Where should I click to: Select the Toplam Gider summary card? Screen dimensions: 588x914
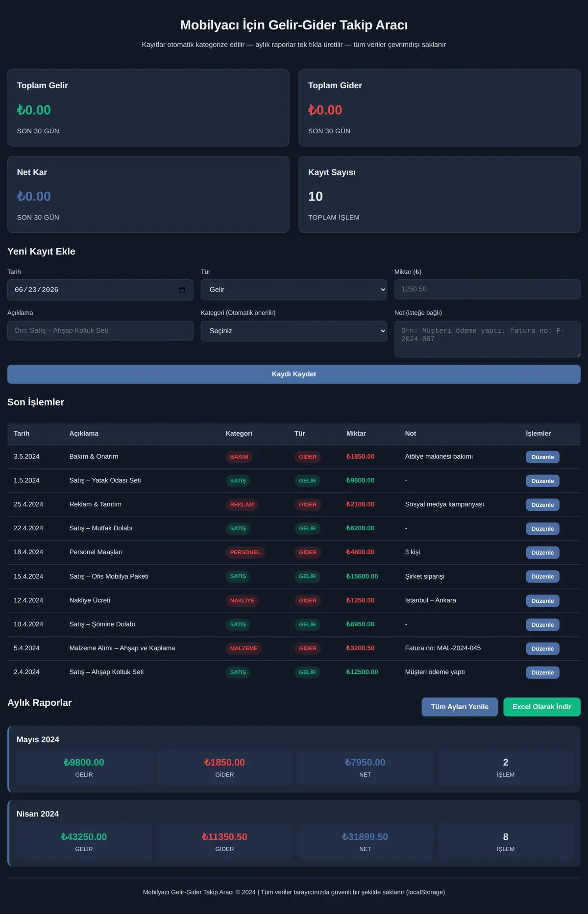pos(440,108)
